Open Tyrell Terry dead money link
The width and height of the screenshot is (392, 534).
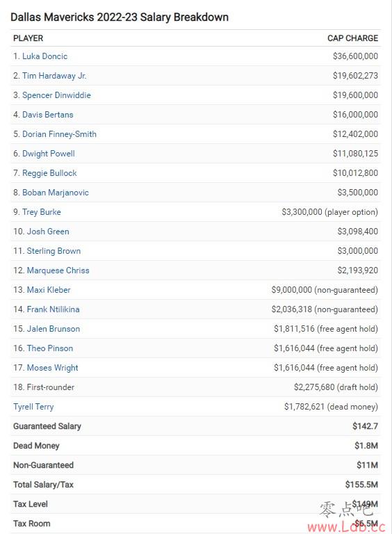[33, 407]
